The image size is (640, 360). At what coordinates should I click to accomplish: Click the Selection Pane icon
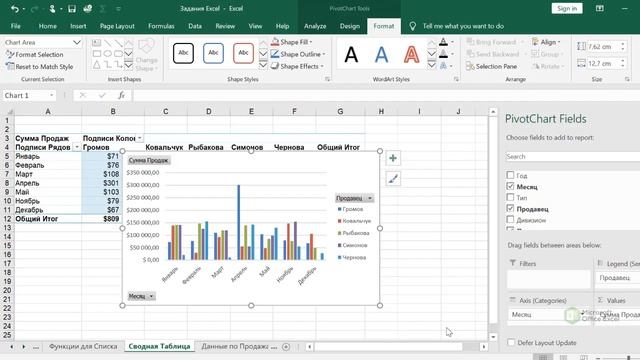click(470, 66)
